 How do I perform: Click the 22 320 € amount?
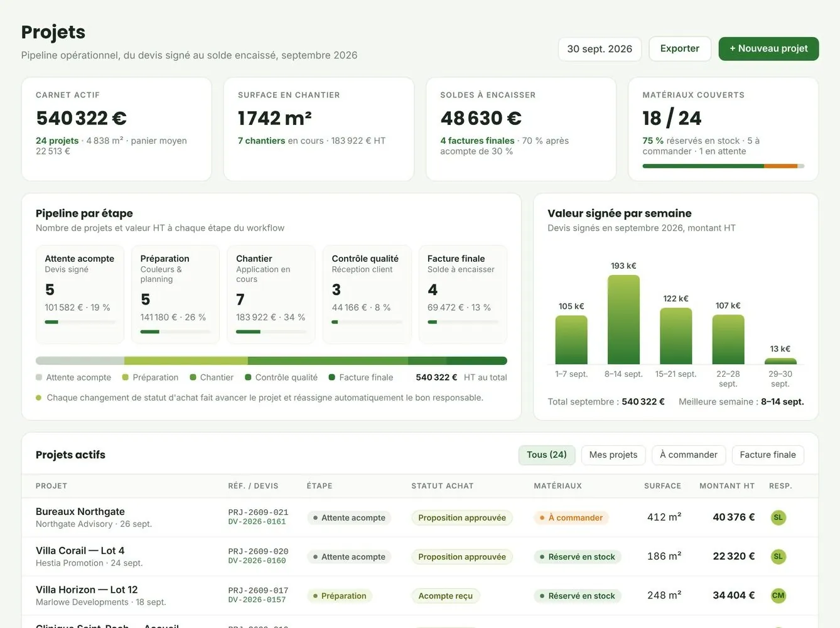(x=733, y=556)
